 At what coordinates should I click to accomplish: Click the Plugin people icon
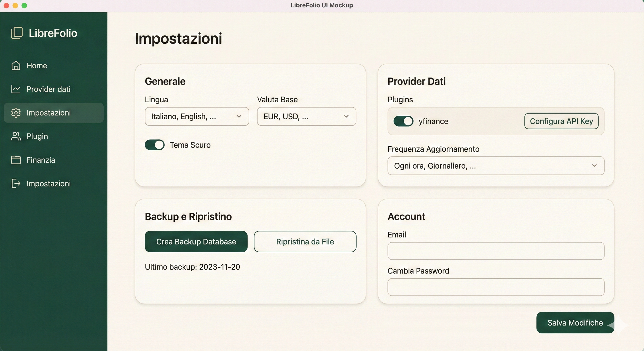(16, 136)
